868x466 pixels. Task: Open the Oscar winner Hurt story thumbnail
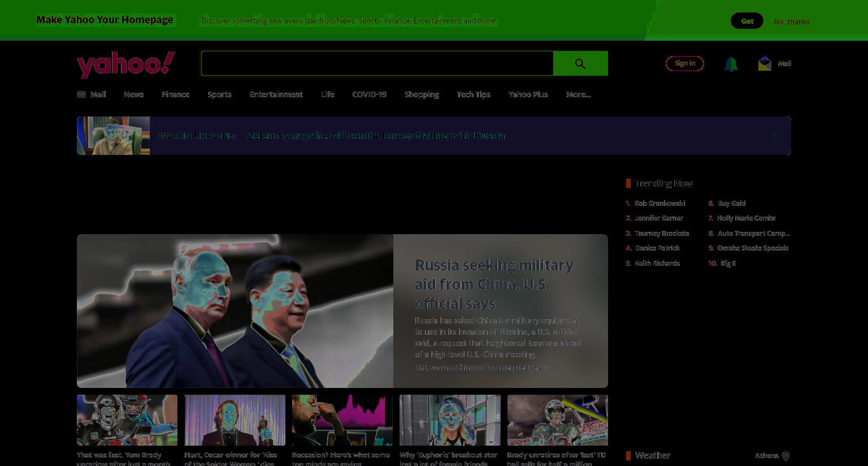coord(235,420)
